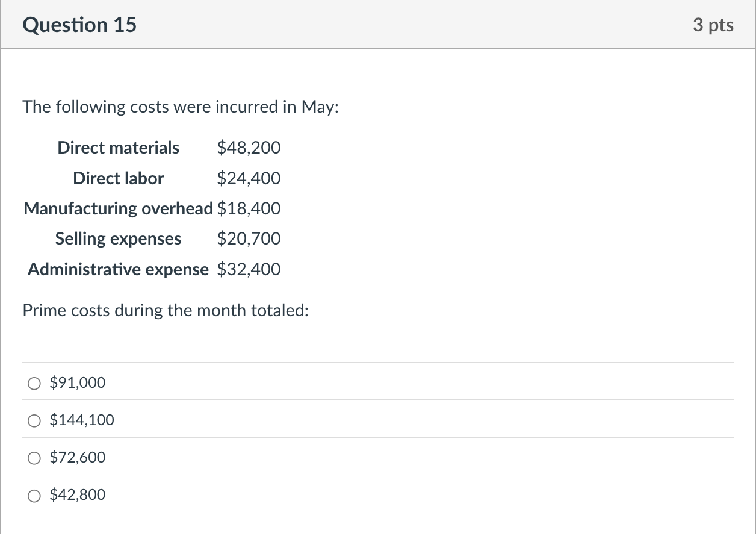Click the $48,200 value
Viewport: 756px width, 536px height.
pyautogui.click(x=249, y=148)
